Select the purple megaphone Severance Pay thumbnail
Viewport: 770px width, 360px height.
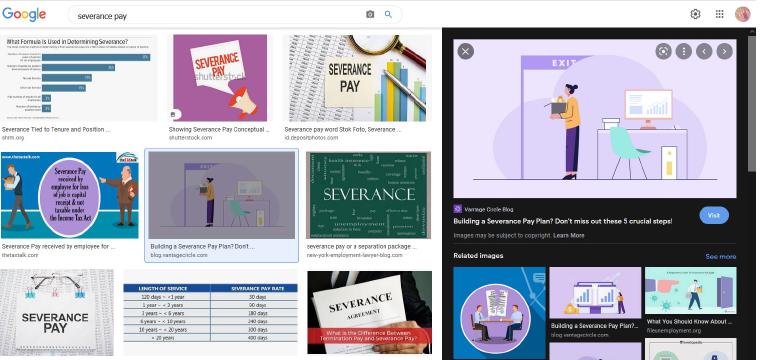(220, 78)
